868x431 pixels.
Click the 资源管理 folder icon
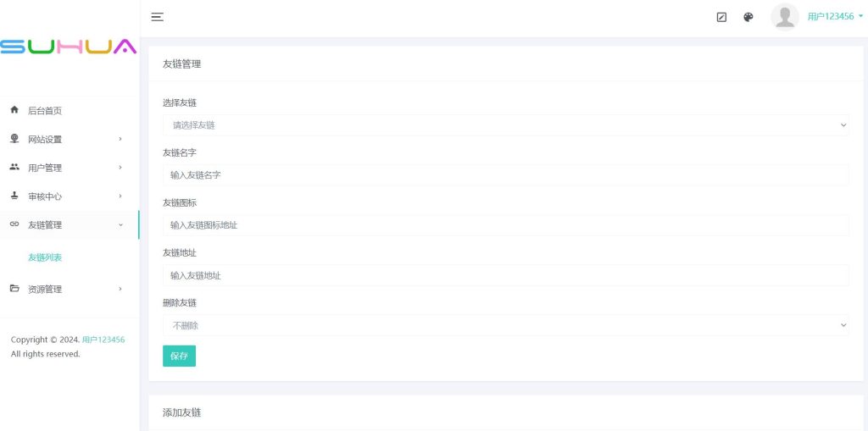tap(14, 289)
